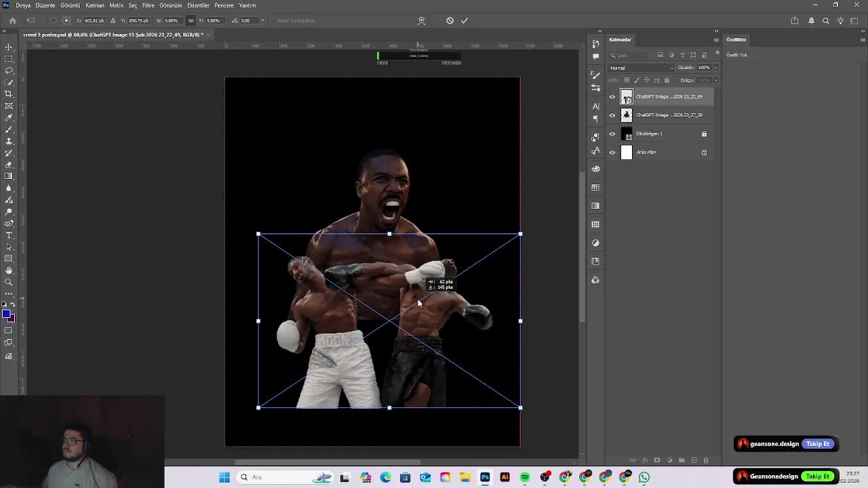This screenshot has height=488, width=868.
Task: Open the Layers panel flyout menu
Action: 716,40
